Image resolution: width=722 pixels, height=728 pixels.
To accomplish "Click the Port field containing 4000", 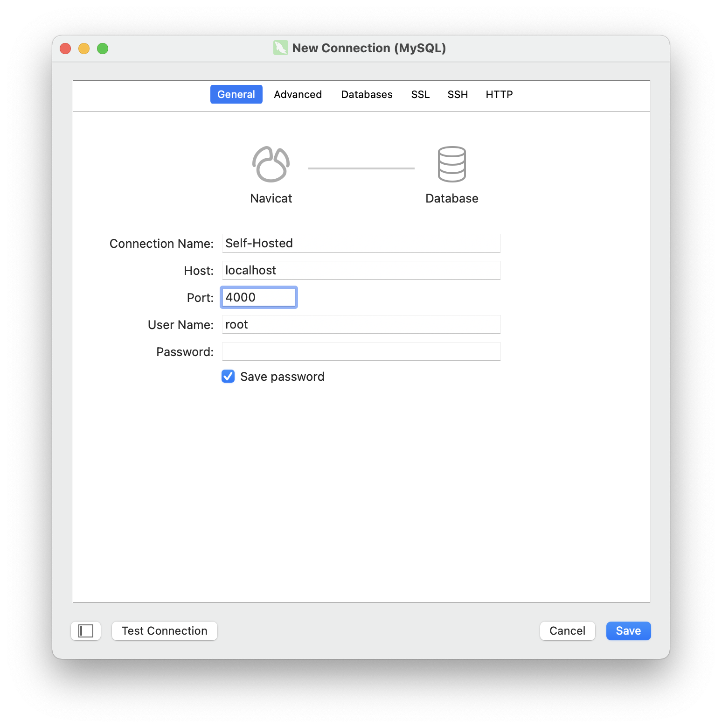I will tap(258, 297).
